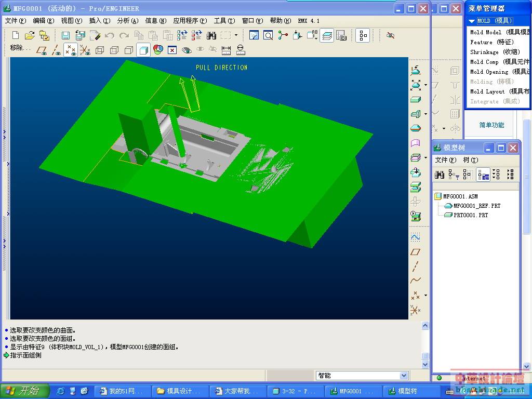This screenshot has height=399, width=532.
Task: Click the tree columns icon in model tree
Action: [467, 175]
